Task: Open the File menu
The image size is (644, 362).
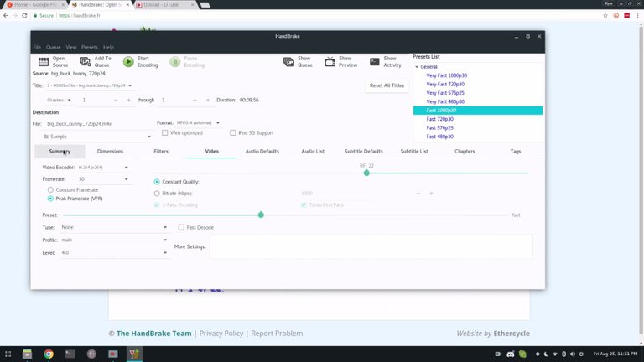Action: click(x=37, y=47)
